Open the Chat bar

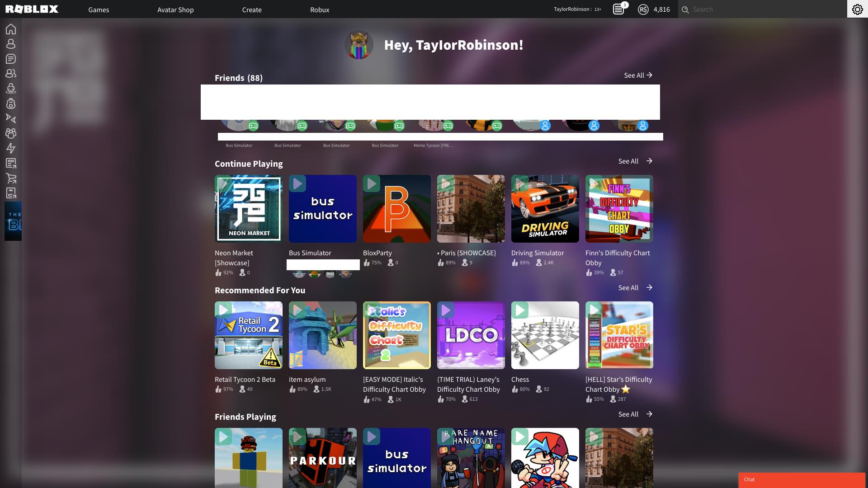802,479
